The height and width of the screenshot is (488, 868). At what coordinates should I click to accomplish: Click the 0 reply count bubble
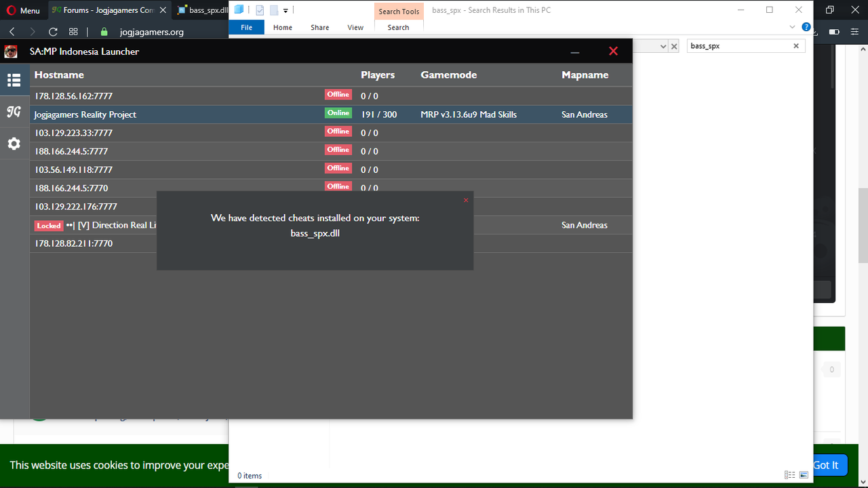[x=831, y=369]
